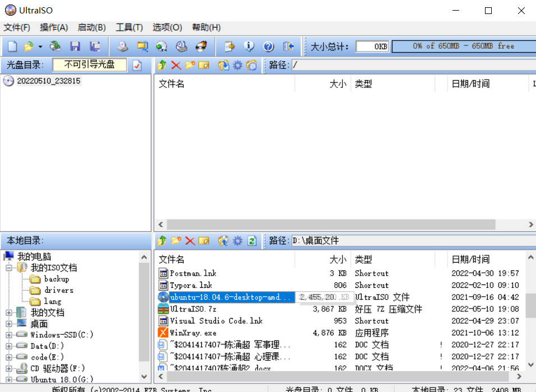Image resolution: width=536 pixels, height=392 pixels.
Task: Click the 650MB disc capacity bar
Action: click(x=464, y=46)
